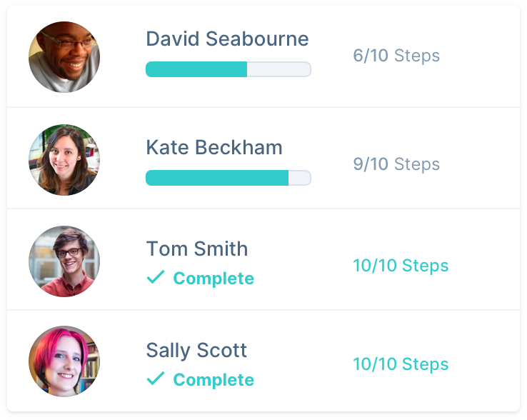Click the Complete status under Tom Smith
527x420 pixels.
click(214, 279)
